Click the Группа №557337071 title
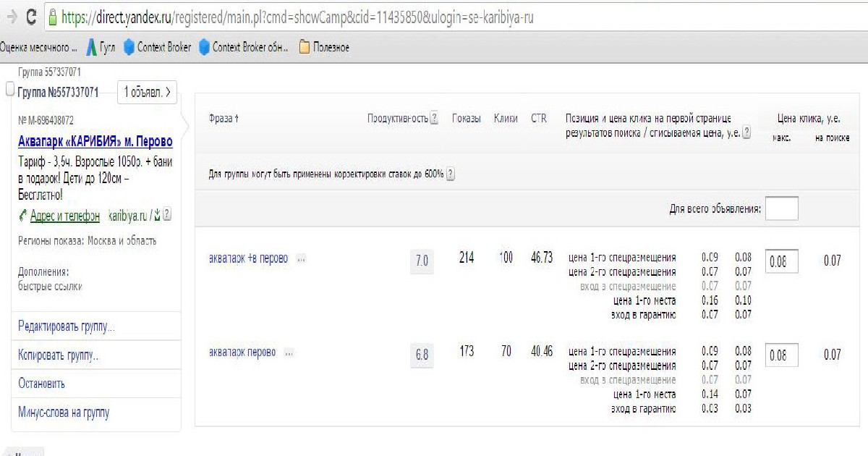 pyautogui.click(x=58, y=93)
